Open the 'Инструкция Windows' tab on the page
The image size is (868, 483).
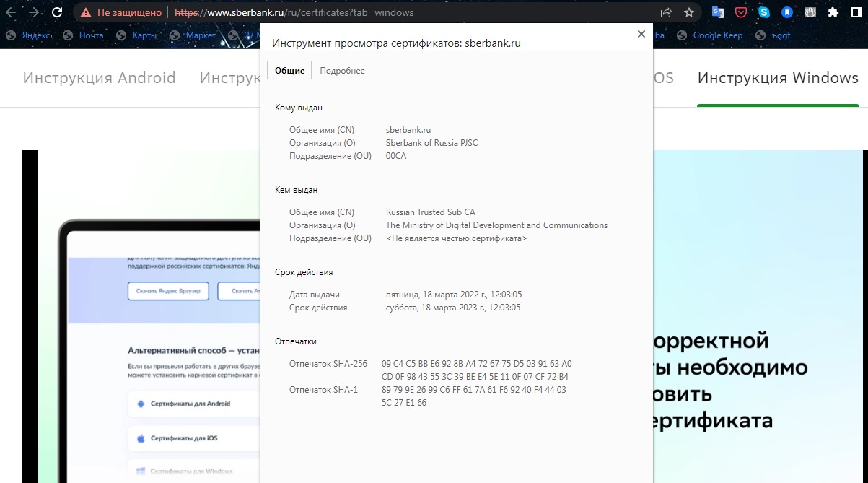(x=778, y=78)
